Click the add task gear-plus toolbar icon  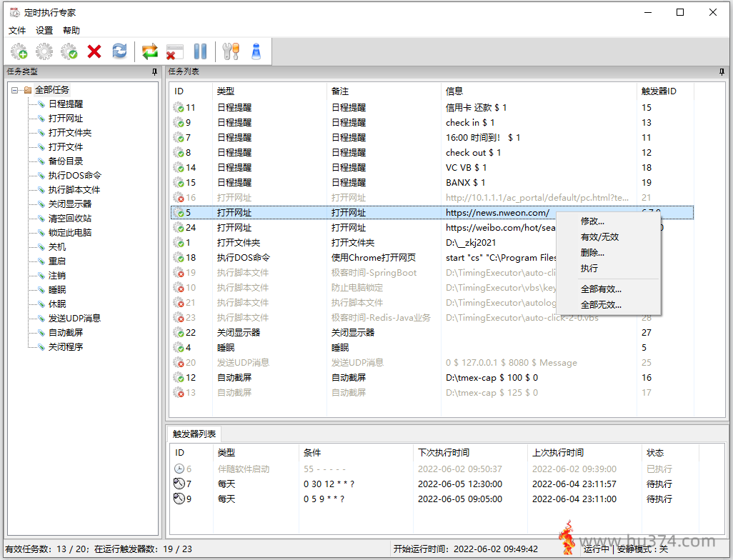19,51
